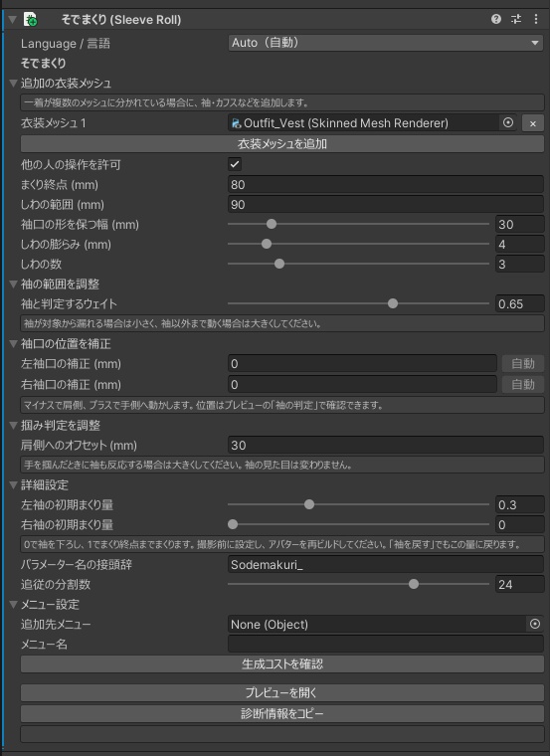Viewport: 550px width, 756px height.
Task: Collapse the Sleeve Roll component foldout
Action: coord(13,20)
